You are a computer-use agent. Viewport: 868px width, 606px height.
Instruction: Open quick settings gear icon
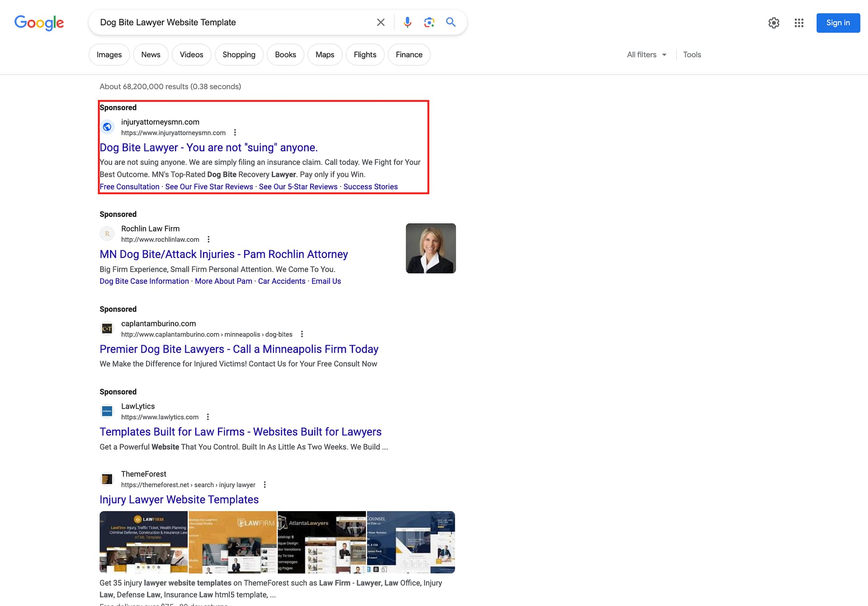774,23
